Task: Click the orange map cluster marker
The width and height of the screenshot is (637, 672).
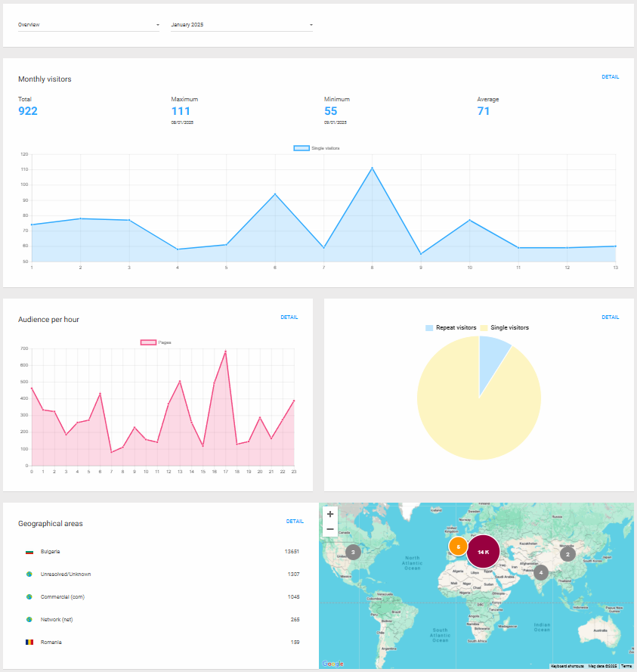Action: [458, 546]
